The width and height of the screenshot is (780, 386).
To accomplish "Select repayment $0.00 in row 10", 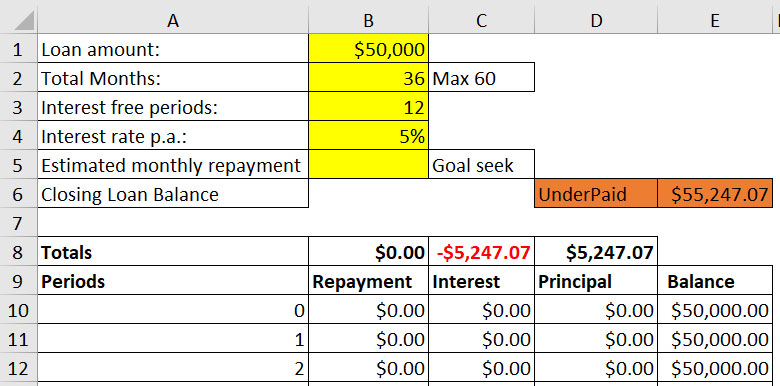I will (x=368, y=309).
